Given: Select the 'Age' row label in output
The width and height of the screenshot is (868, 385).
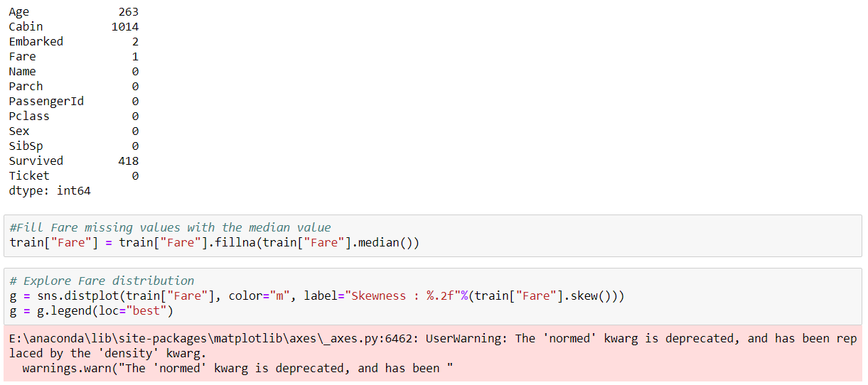Looking at the screenshot, I should (19, 12).
